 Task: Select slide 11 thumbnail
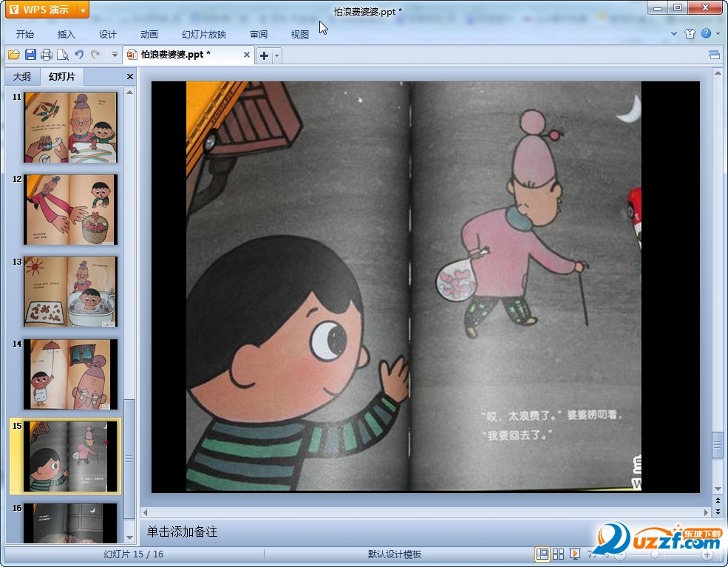coord(70,127)
